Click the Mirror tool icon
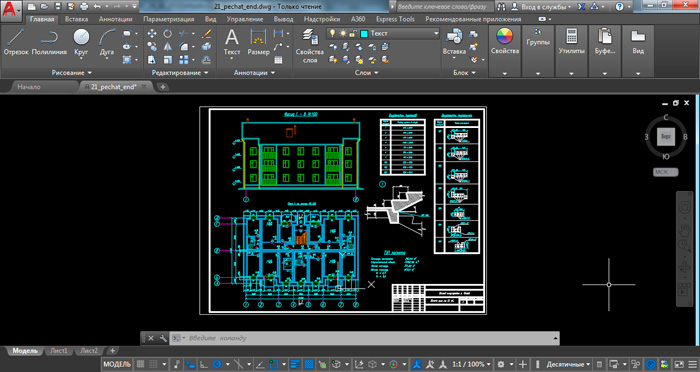The width and height of the screenshot is (700, 372). [x=167, y=46]
